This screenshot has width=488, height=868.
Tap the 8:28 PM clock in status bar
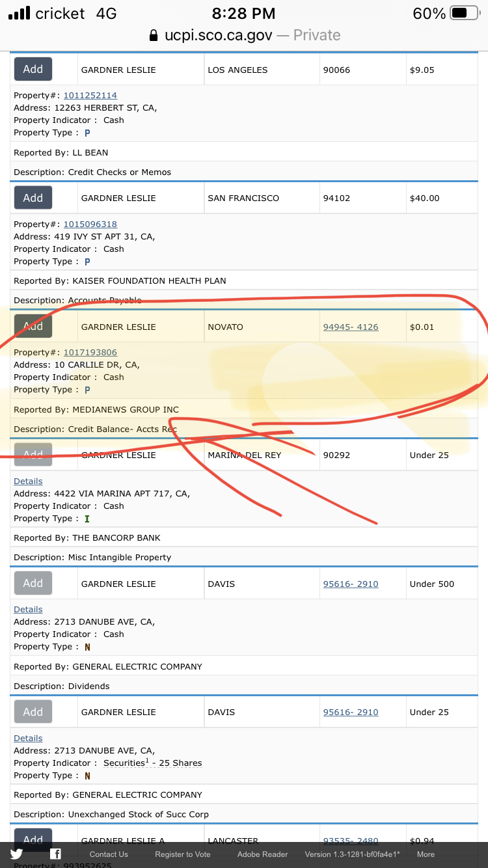pos(244,13)
